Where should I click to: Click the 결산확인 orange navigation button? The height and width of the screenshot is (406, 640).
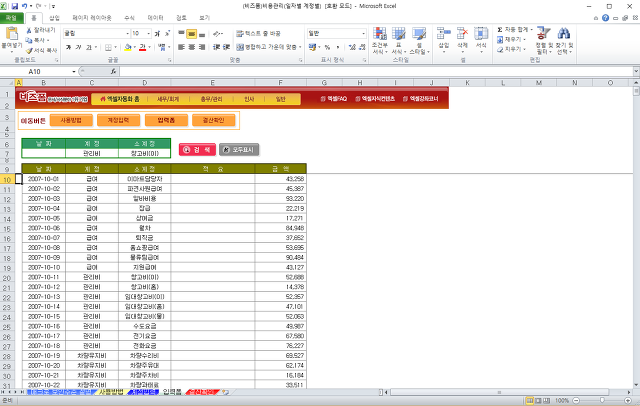tap(213, 120)
